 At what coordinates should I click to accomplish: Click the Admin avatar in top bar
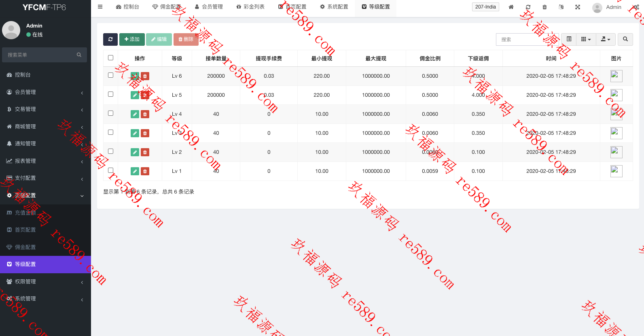tap(597, 8)
